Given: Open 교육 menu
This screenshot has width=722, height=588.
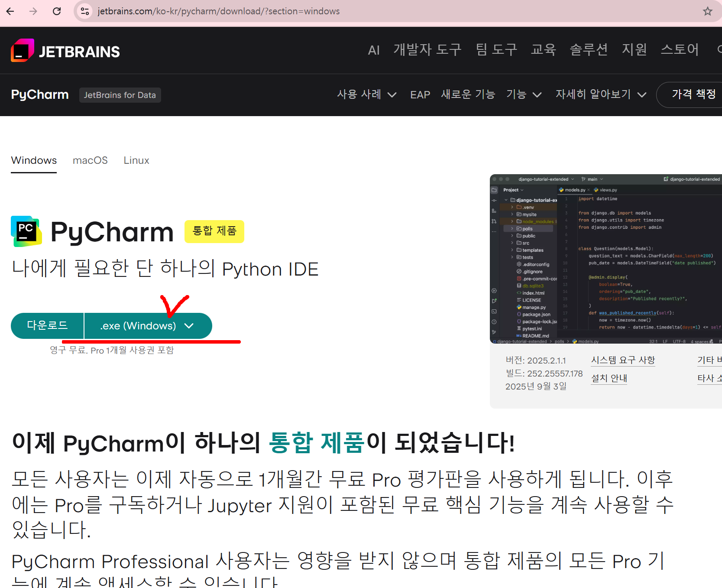Looking at the screenshot, I should 544,50.
